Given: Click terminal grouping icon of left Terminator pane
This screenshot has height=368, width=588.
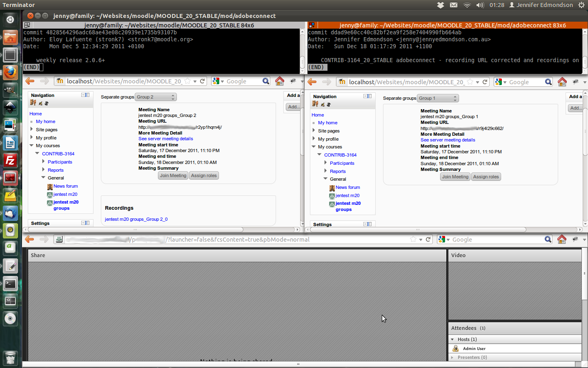Looking at the screenshot, I should click(27, 25).
